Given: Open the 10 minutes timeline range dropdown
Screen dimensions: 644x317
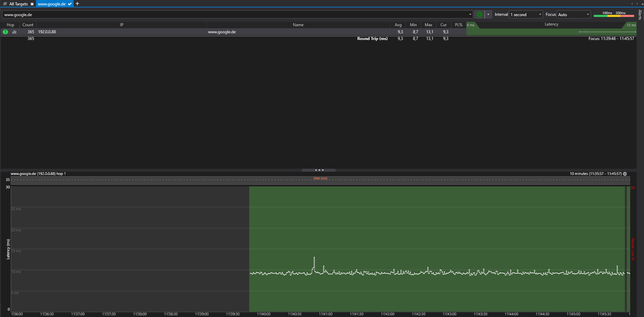Looking at the screenshot, I should (x=625, y=174).
